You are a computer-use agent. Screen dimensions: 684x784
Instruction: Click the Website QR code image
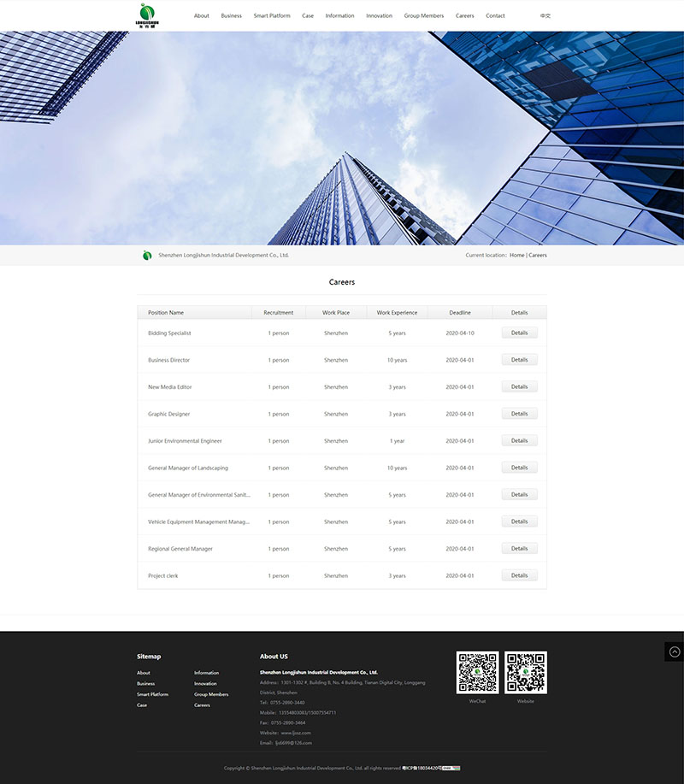525,673
